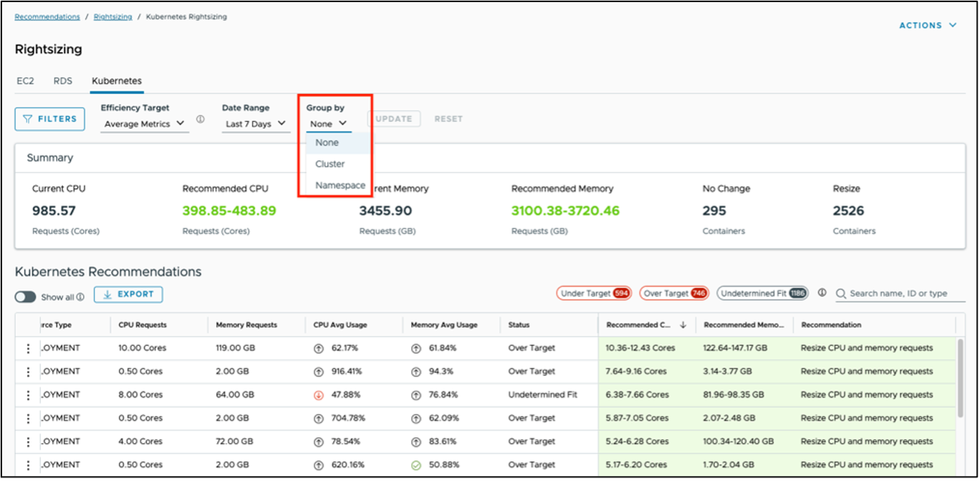Screen dimensions: 980x481
Task: Click info icon after Undetermined Fit badge
Action: [x=822, y=293]
